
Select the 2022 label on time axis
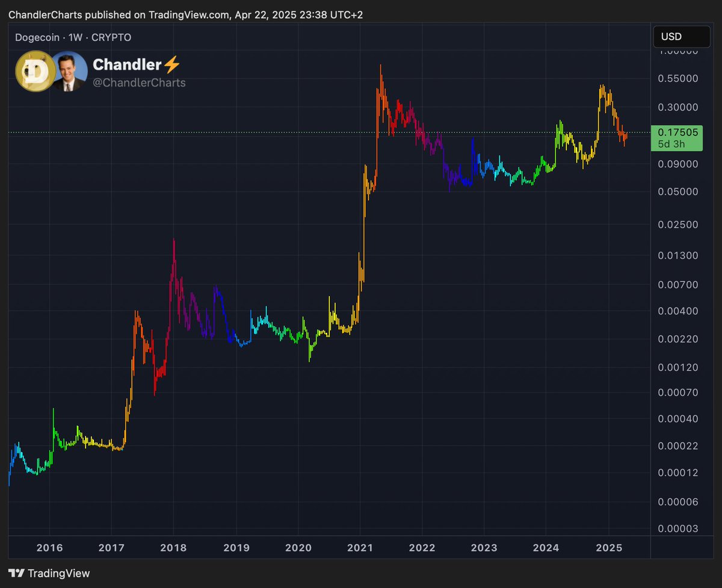422,548
